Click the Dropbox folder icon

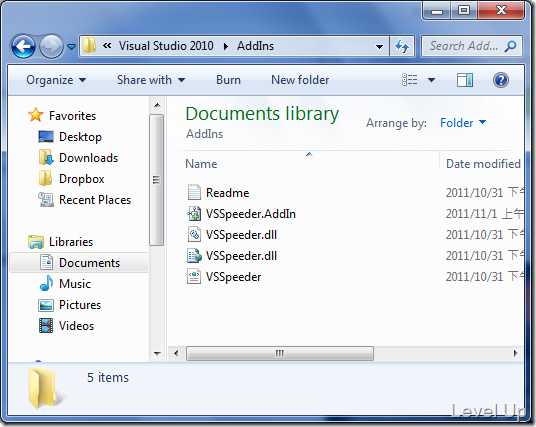45,178
